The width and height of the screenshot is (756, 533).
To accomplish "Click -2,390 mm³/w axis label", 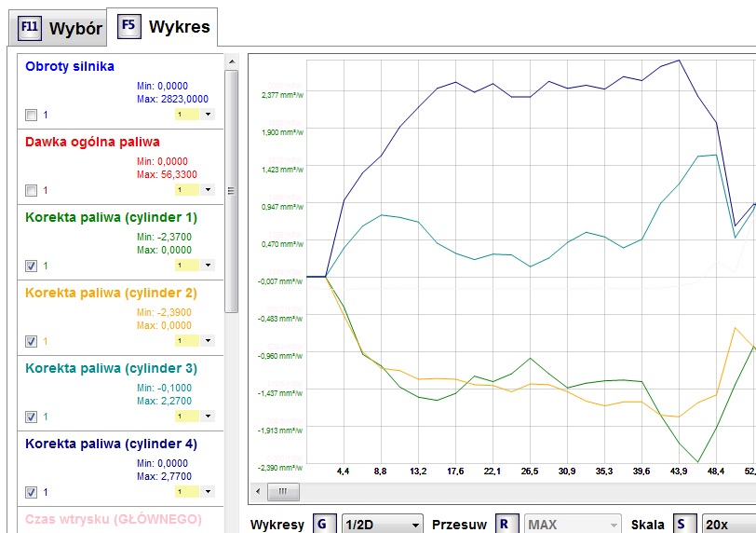I will point(280,468).
